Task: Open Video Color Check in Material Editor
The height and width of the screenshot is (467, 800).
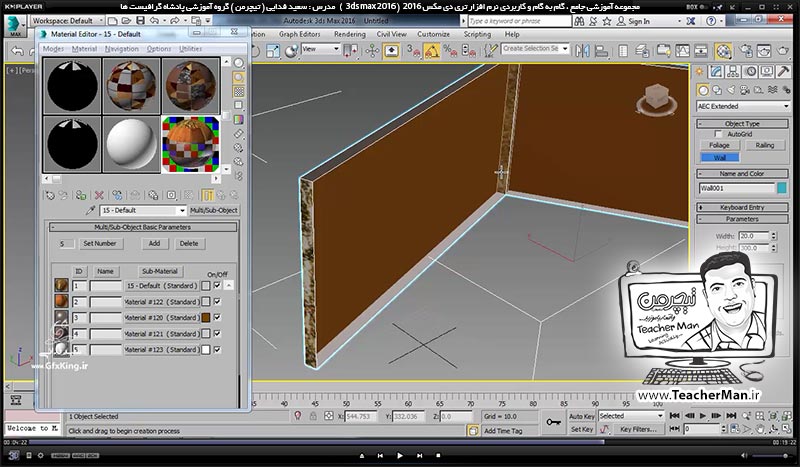Action: (238, 120)
